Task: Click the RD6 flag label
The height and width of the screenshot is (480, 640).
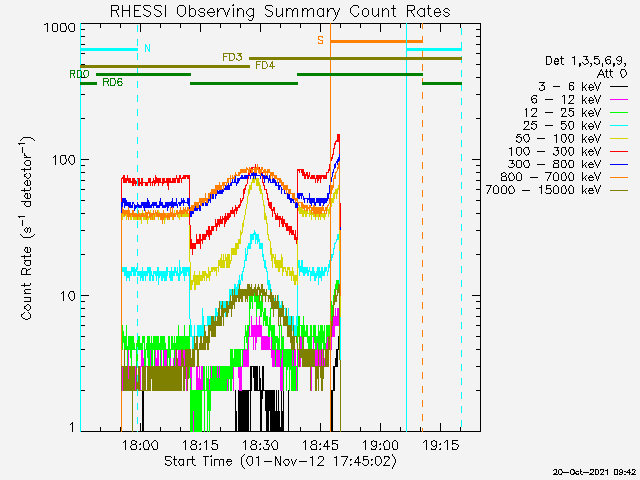Action: tap(113, 82)
